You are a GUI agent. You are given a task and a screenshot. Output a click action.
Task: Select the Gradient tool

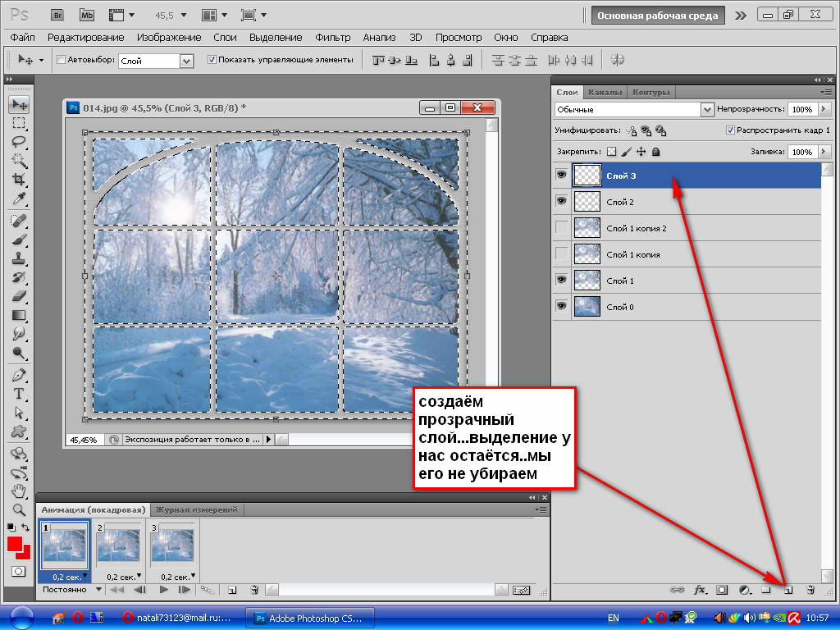(20, 315)
